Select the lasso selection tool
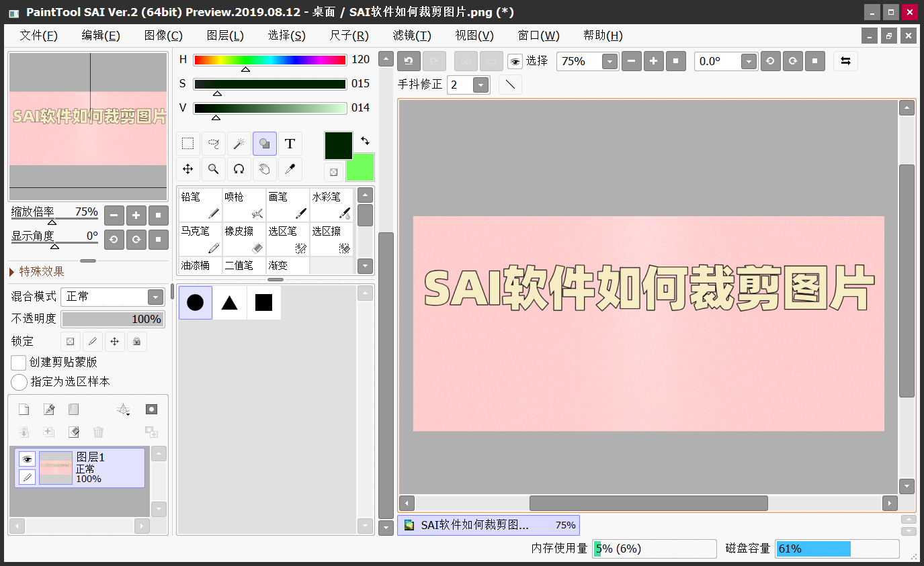The image size is (924, 566). point(214,143)
